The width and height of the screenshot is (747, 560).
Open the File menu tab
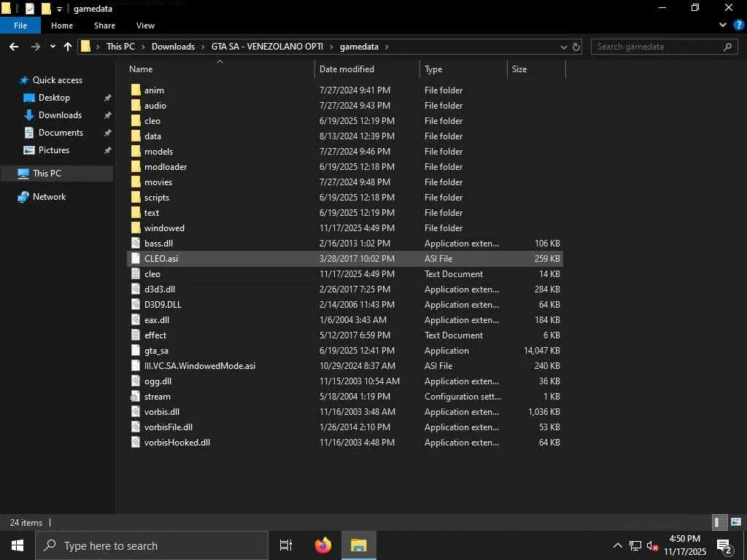pyautogui.click(x=20, y=26)
